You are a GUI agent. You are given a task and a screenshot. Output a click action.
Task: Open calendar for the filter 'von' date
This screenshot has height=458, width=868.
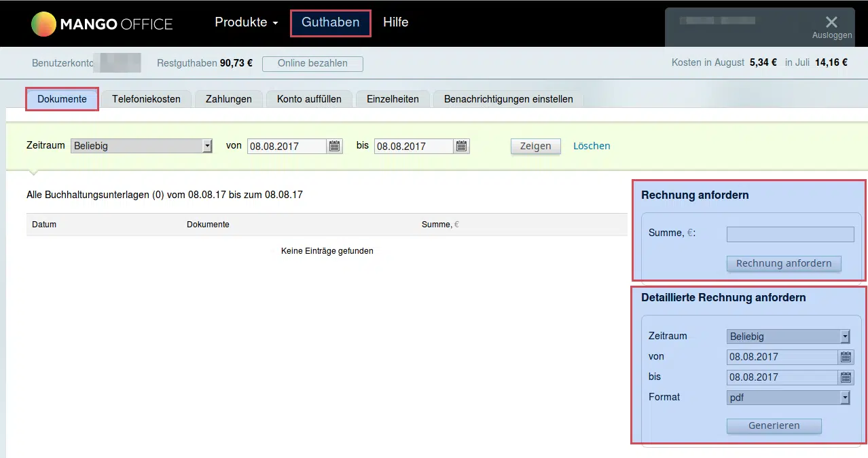click(335, 146)
